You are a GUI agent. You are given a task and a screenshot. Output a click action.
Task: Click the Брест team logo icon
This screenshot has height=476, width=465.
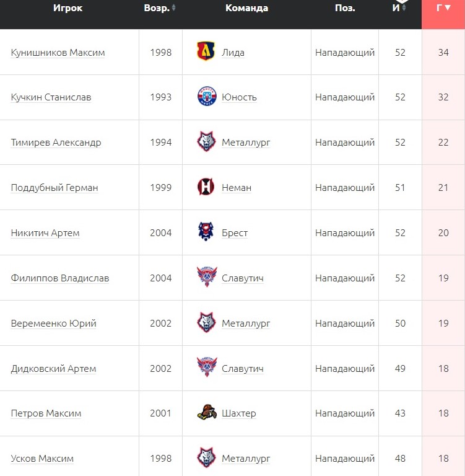(206, 232)
